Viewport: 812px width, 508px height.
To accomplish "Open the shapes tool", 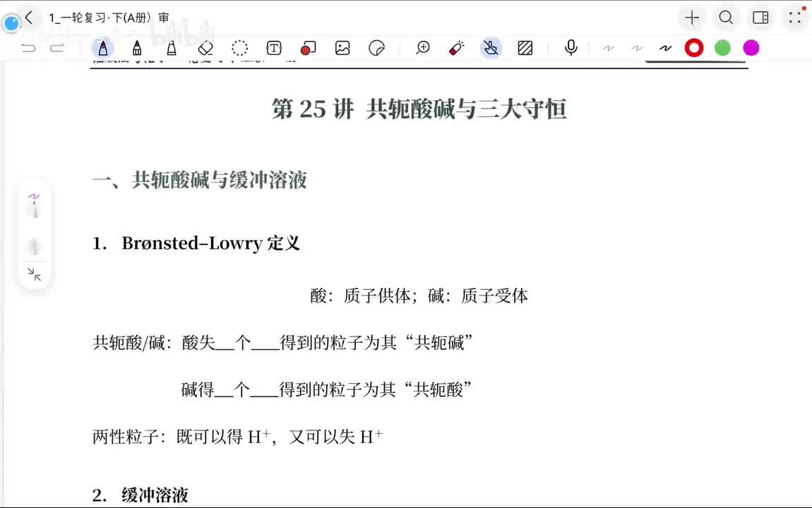I will pos(308,48).
